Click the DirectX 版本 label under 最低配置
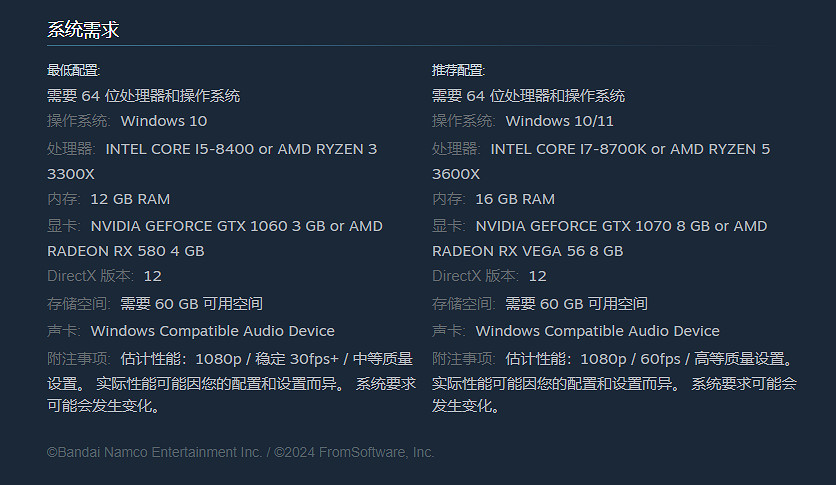The width and height of the screenshot is (836, 485). [x=90, y=276]
